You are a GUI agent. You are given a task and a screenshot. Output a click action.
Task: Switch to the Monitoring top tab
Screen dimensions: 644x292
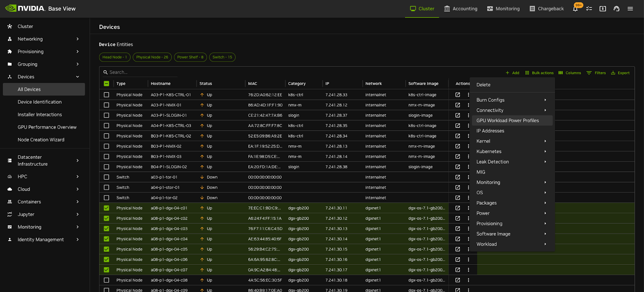[x=503, y=9]
